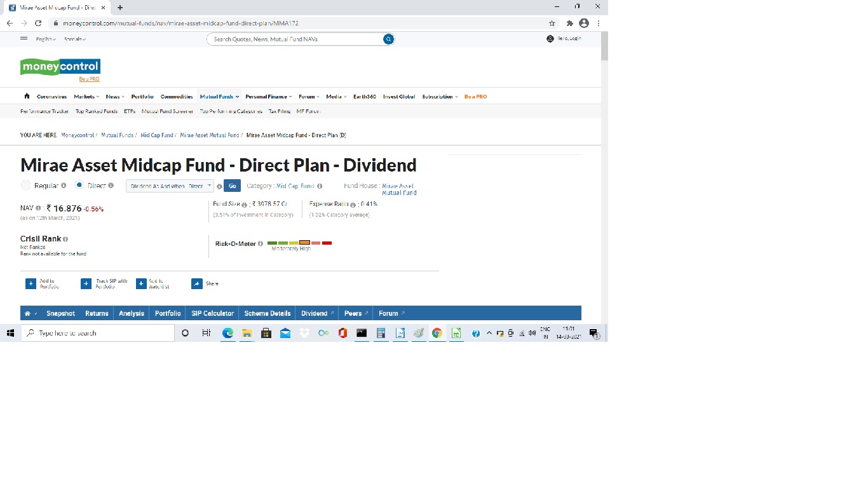
Task: Open Mid Cap Fund category link
Action: coord(295,186)
